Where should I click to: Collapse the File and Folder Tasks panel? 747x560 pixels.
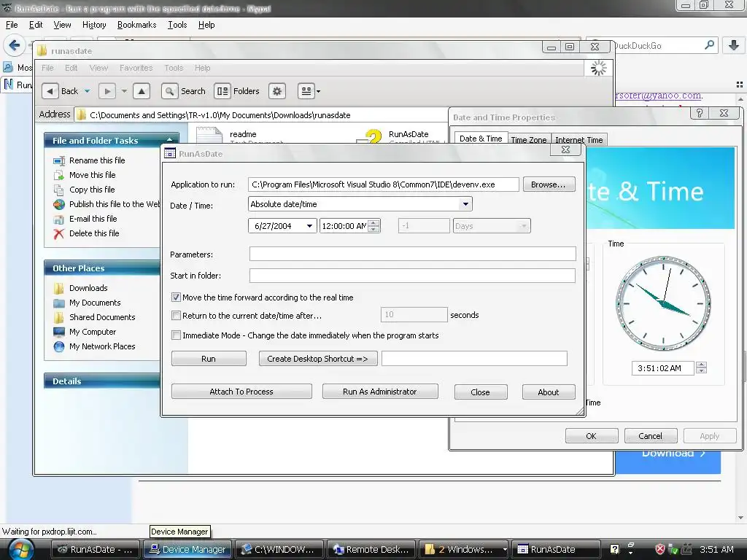[x=169, y=140]
